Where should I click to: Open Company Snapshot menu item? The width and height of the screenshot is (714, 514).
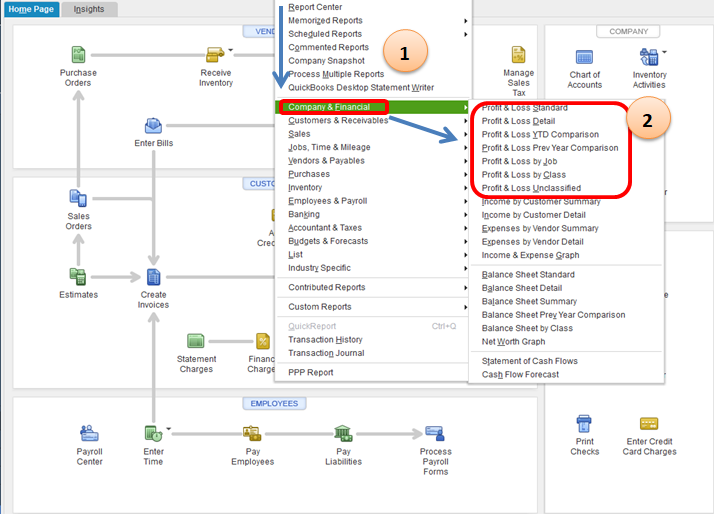326,61
